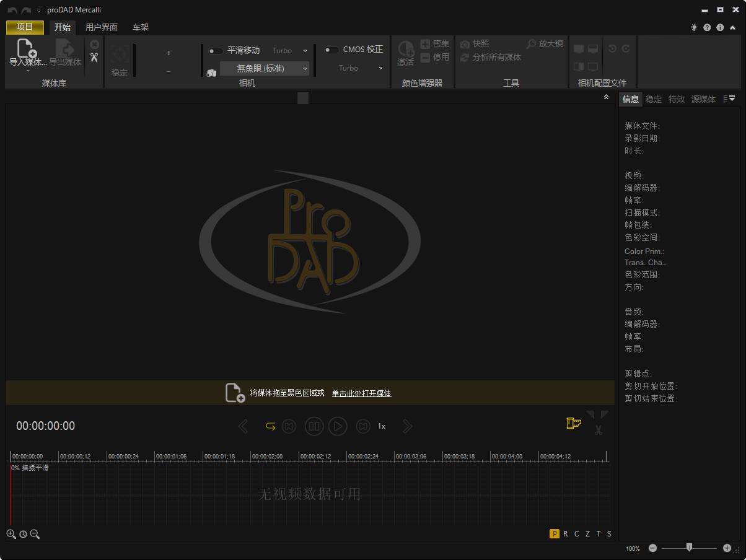Image resolution: width=746 pixels, height=560 pixels.
Task: Switch to the 车架 ribbon tab
Action: [x=141, y=27]
